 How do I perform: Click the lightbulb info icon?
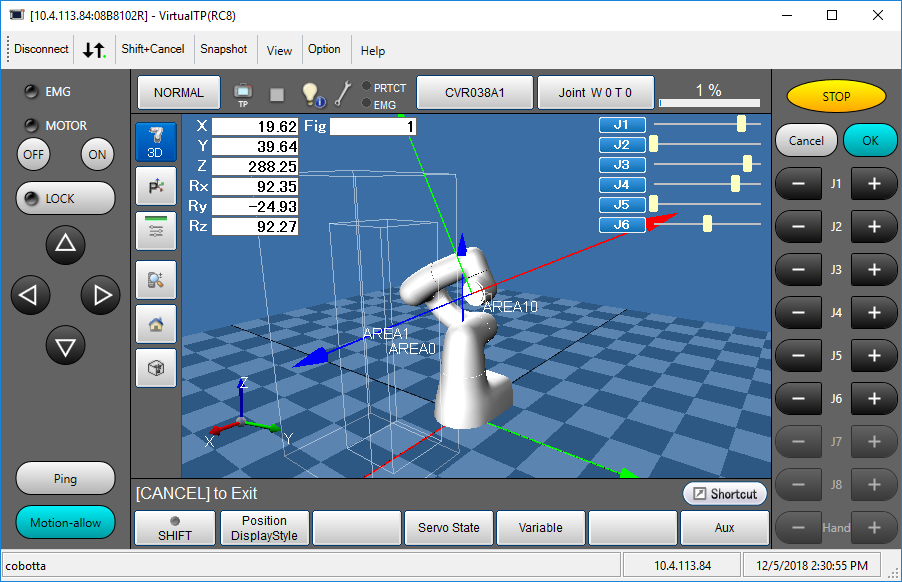click(x=312, y=93)
